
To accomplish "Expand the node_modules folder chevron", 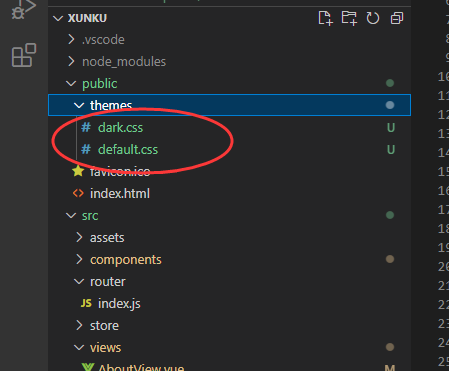I will click(x=71, y=61).
